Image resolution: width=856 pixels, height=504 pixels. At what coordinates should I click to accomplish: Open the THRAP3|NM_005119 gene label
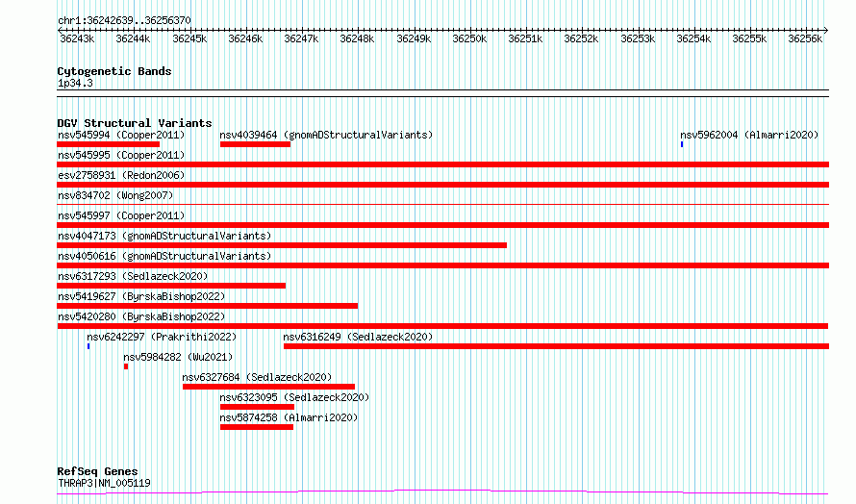tap(104, 483)
